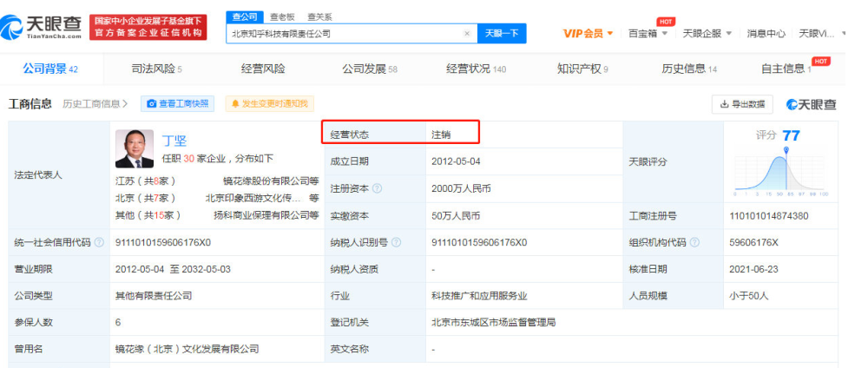Select the 查老板 search tab
This screenshot has height=368, width=868.
coord(282,17)
